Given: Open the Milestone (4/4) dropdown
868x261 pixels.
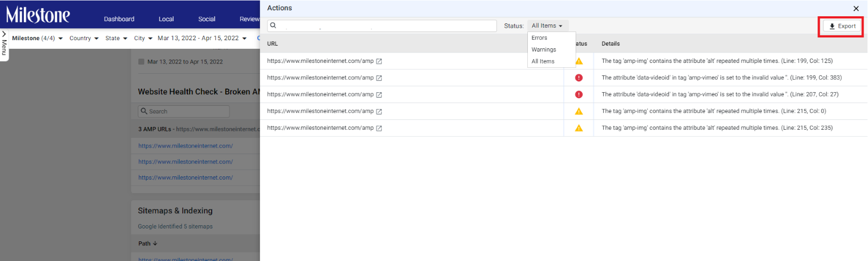Looking at the screenshot, I should [37, 39].
